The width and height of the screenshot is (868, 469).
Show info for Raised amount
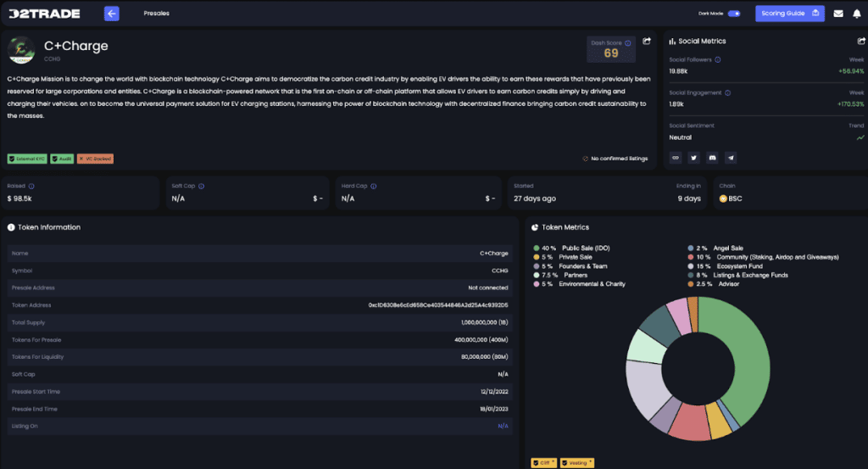pos(31,186)
